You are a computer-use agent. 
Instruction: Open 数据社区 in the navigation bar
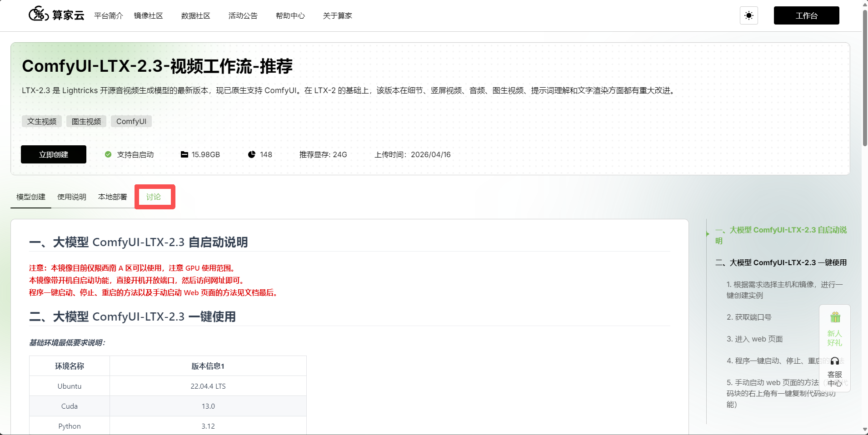(x=196, y=15)
